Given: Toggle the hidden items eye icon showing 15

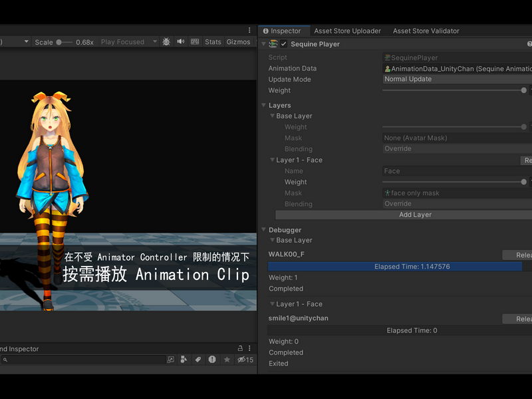Looking at the screenshot, I should click(x=245, y=360).
